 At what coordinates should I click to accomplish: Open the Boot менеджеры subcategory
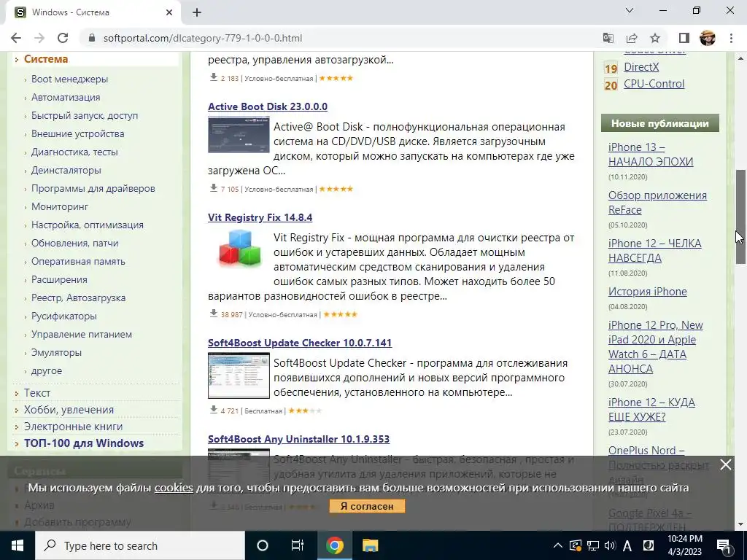[x=69, y=79]
